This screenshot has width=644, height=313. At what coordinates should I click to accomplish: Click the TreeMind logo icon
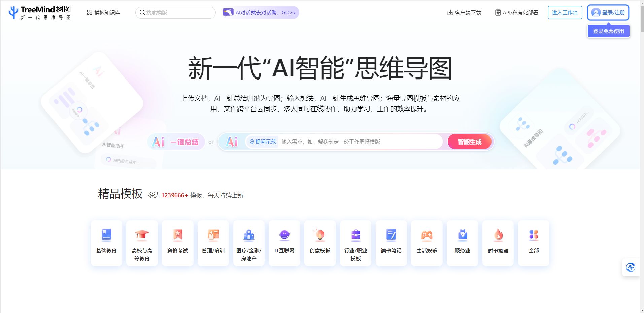pyautogui.click(x=13, y=13)
